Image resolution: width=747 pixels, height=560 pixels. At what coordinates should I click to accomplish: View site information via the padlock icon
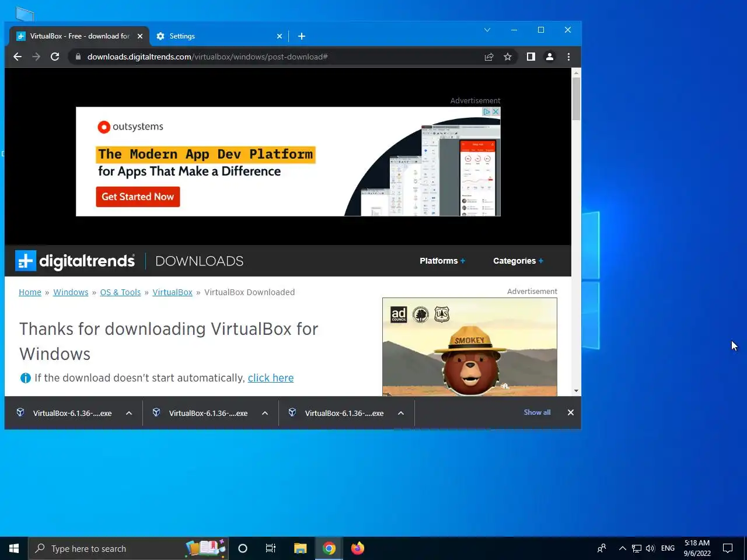[78, 57]
